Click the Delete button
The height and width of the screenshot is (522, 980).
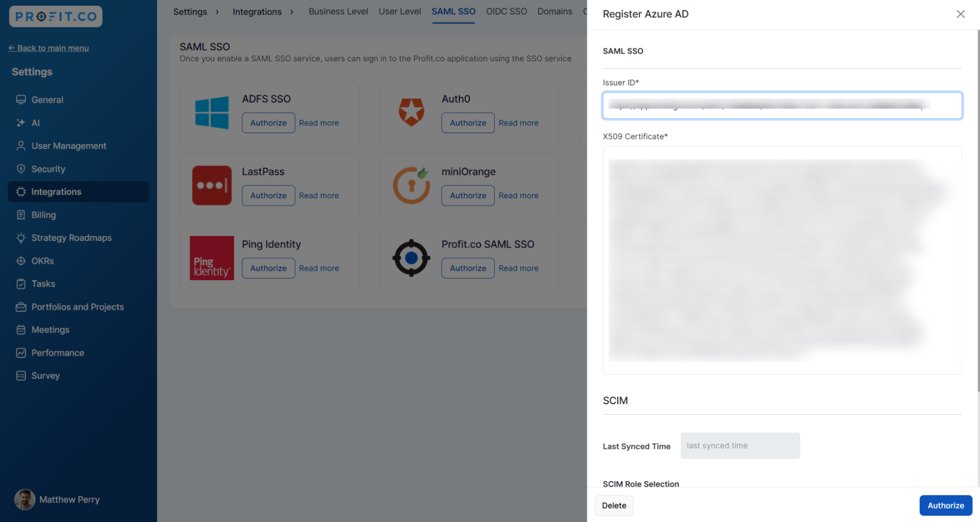tap(614, 505)
